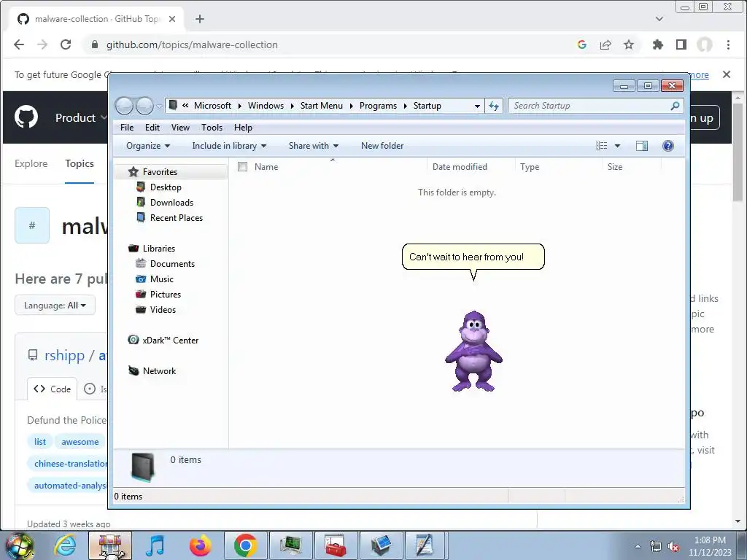Bookmark this page with the star icon
The height and width of the screenshot is (560, 747).
(x=629, y=44)
